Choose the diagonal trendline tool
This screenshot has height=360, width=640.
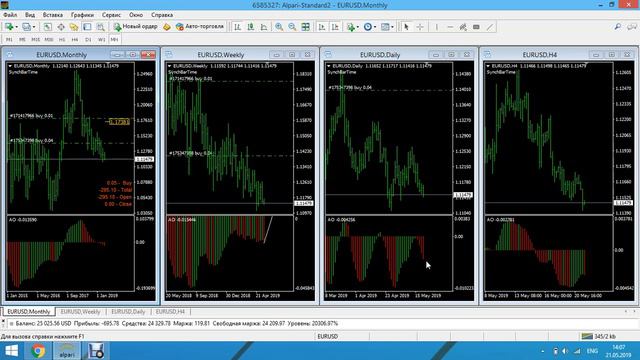[490, 27]
